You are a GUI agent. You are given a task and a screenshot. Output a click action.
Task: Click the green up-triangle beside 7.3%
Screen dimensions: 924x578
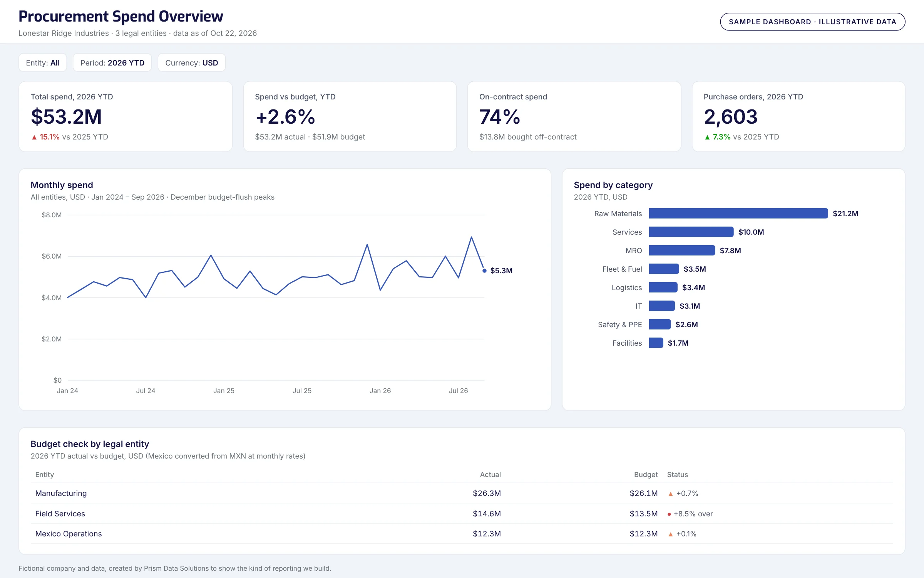[x=707, y=137]
